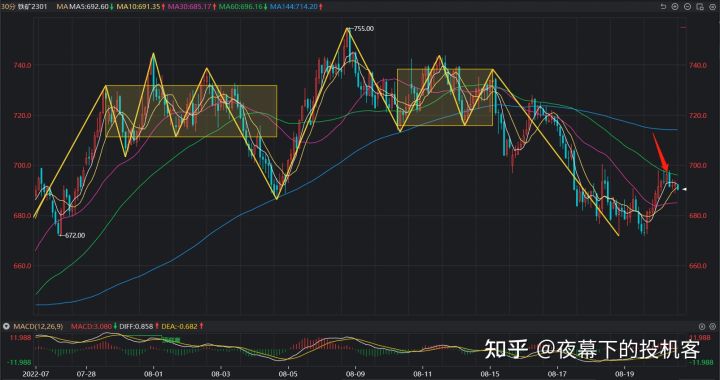Click the DIFF:0.858 value readout
The height and width of the screenshot is (380, 720).
coord(137,326)
